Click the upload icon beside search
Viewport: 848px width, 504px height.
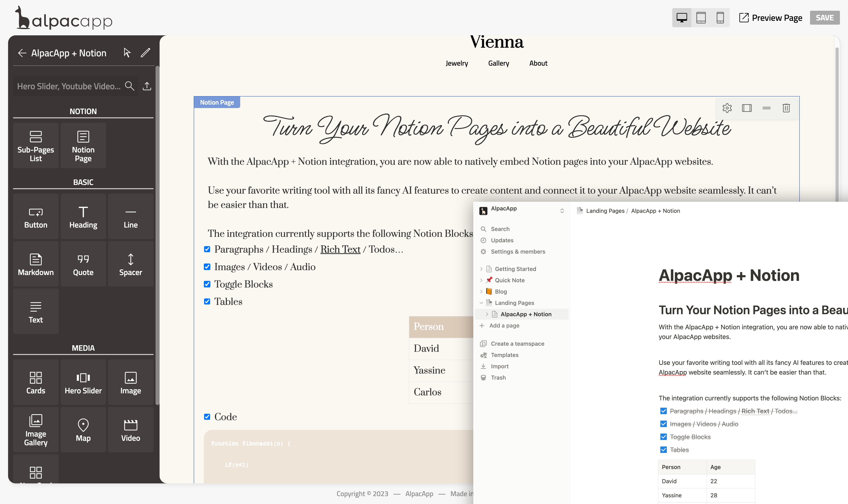tap(147, 86)
